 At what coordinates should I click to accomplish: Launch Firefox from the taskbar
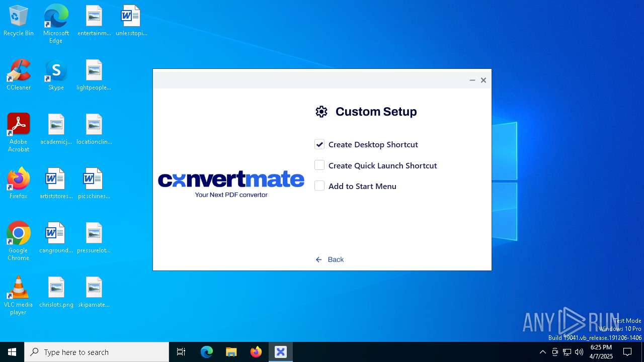pyautogui.click(x=256, y=352)
